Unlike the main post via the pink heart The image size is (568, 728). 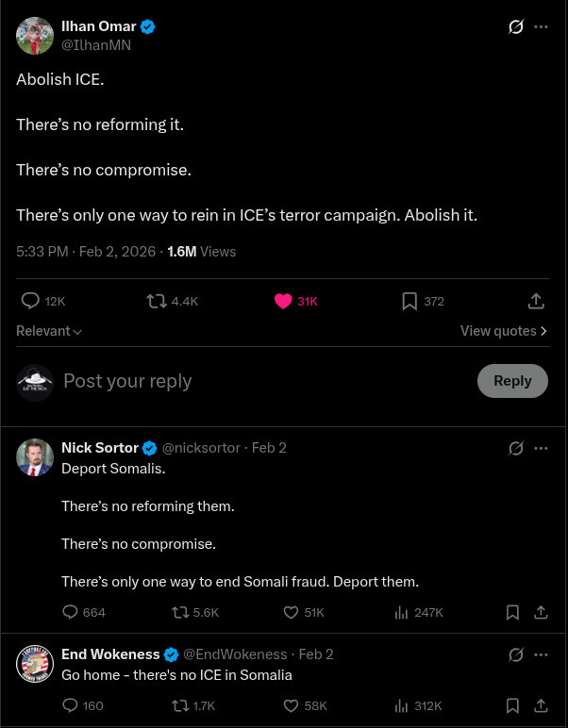coord(283,301)
